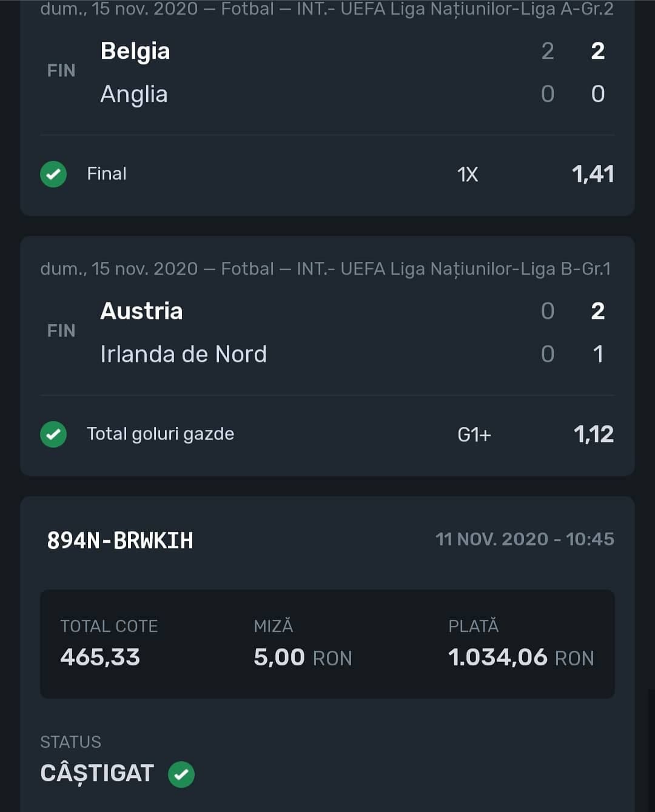Click the MIZĂ 5,00 RON amount

coord(303,657)
